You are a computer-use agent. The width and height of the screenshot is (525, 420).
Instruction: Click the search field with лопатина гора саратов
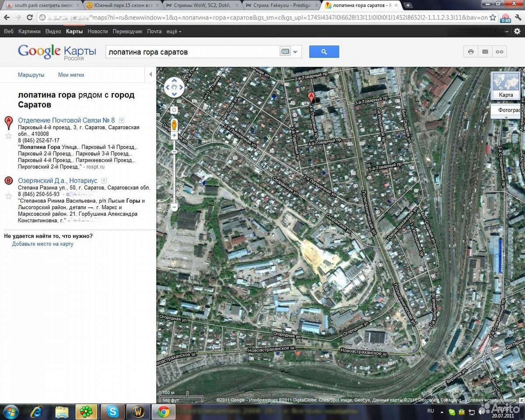192,52
